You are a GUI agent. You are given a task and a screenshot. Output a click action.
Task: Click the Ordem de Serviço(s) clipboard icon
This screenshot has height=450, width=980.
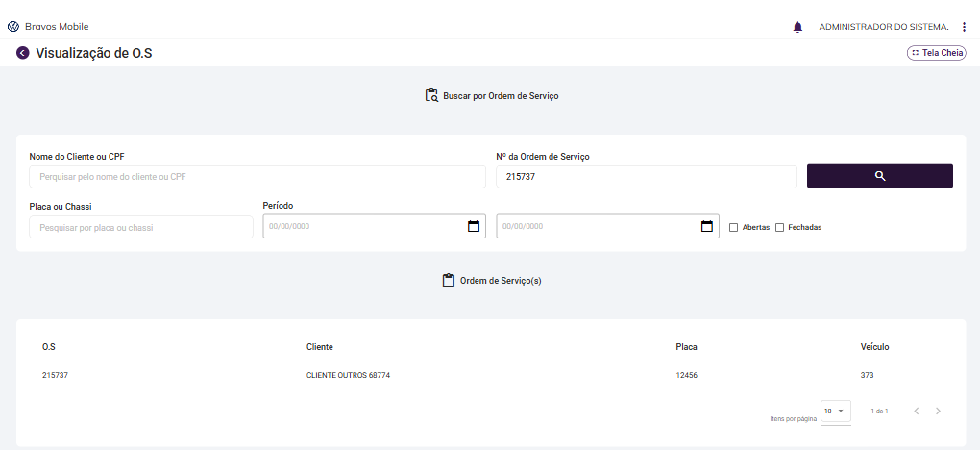pyautogui.click(x=448, y=281)
